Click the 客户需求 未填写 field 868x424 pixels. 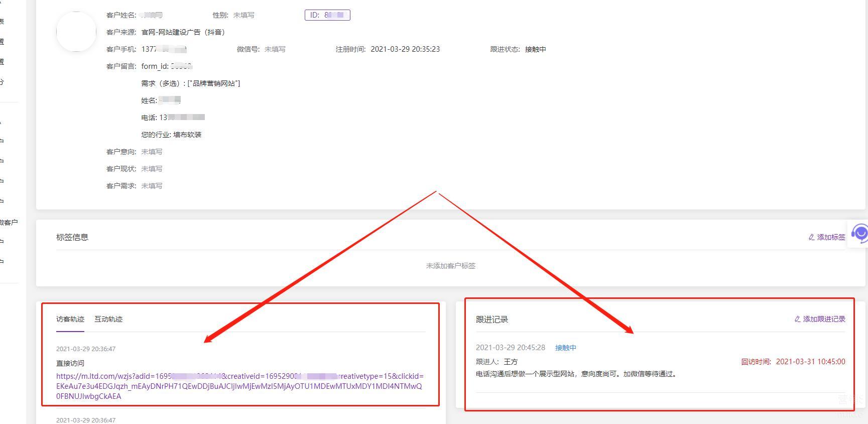tap(152, 186)
